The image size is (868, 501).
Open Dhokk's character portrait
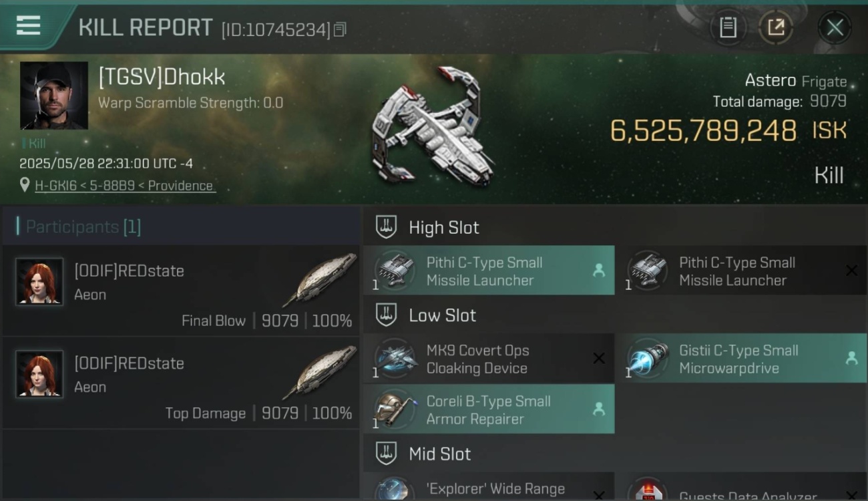[54, 96]
